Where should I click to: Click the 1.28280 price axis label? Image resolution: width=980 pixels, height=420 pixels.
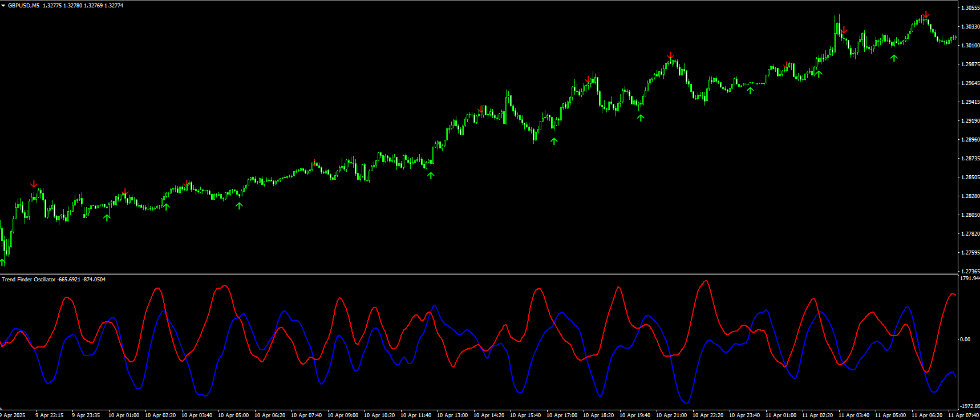pos(970,196)
